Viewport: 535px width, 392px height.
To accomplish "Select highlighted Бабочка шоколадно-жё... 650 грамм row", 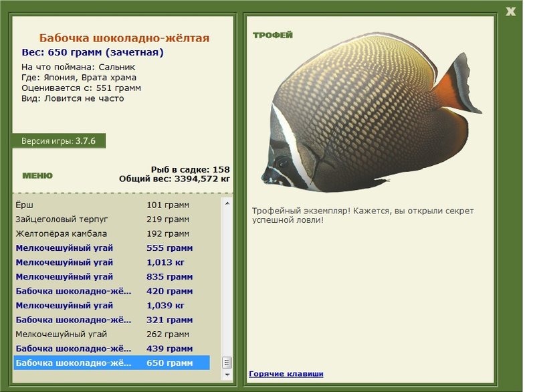I will (112, 363).
